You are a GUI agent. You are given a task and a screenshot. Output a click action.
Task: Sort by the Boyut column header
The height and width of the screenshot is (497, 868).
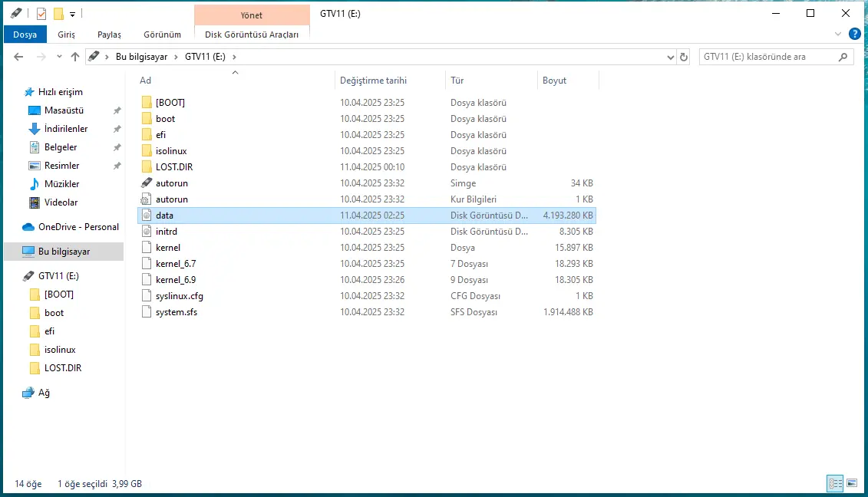554,81
